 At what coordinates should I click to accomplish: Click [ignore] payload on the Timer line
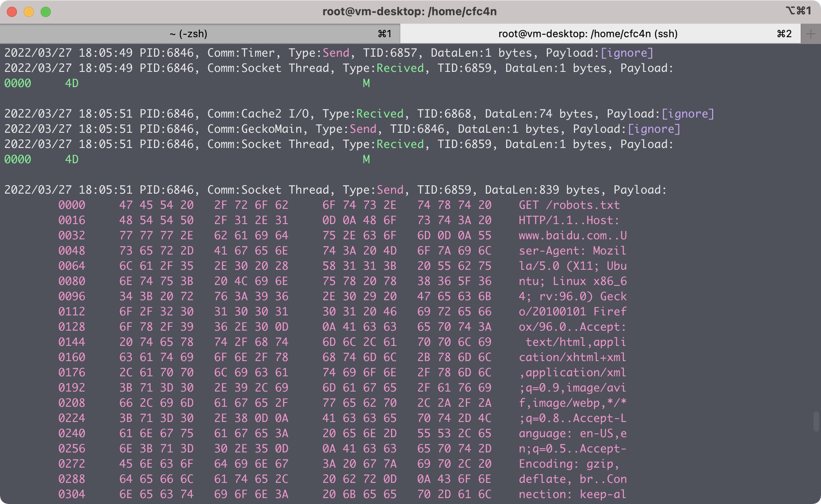[627, 53]
